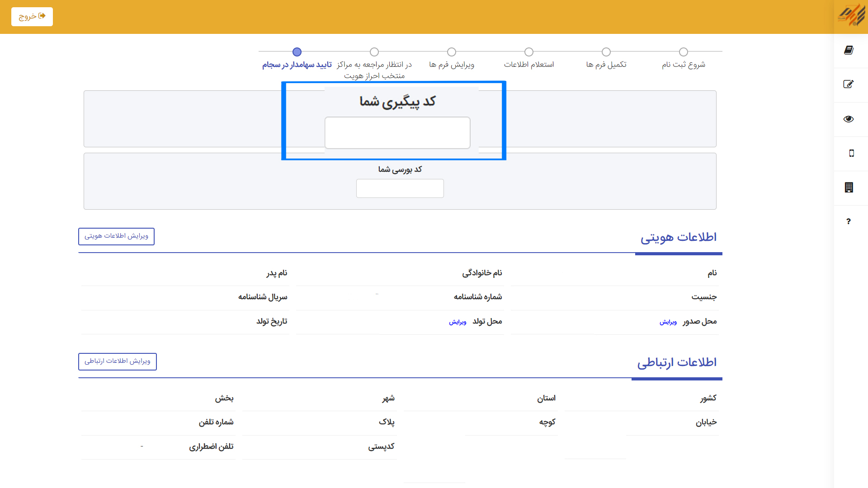Click the استعلام اطلاعات step label
868x488 pixels.
(529, 65)
